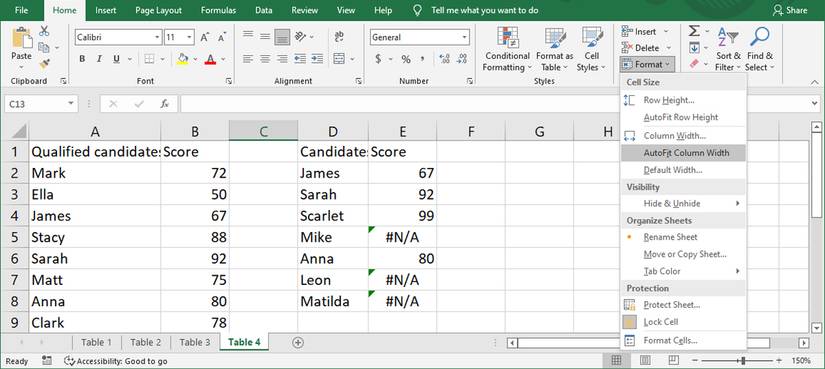Open the Fill Color dropdown arrow
The width and height of the screenshot is (825, 369).
pyautogui.click(x=195, y=59)
